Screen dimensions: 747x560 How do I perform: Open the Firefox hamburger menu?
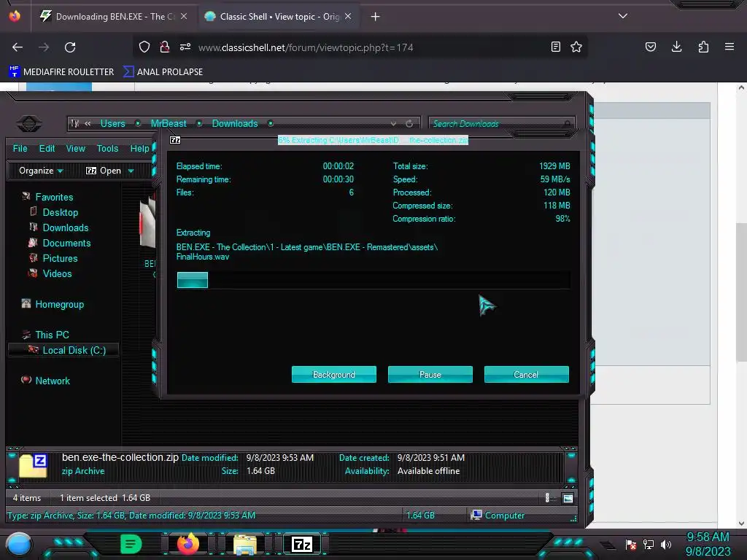pyautogui.click(x=729, y=47)
